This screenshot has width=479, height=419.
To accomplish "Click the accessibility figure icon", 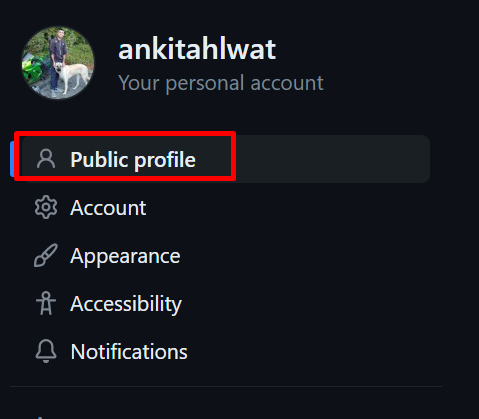I will point(46,303).
